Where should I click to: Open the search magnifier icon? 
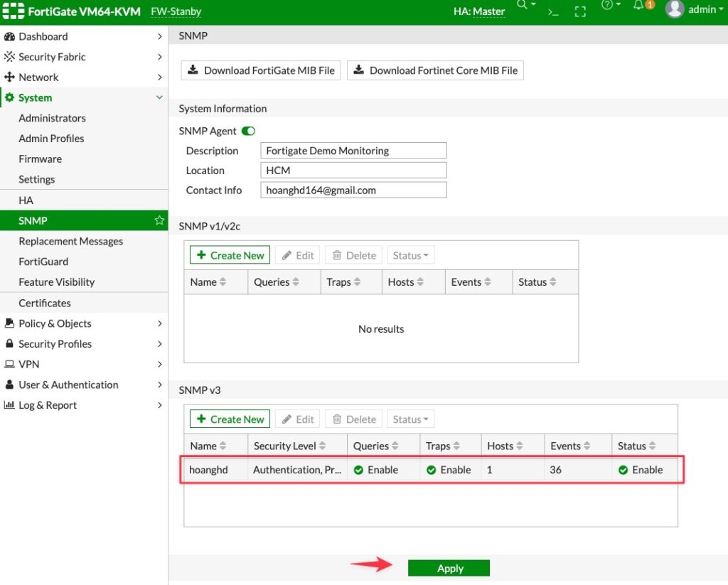click(x=523, y=5)
